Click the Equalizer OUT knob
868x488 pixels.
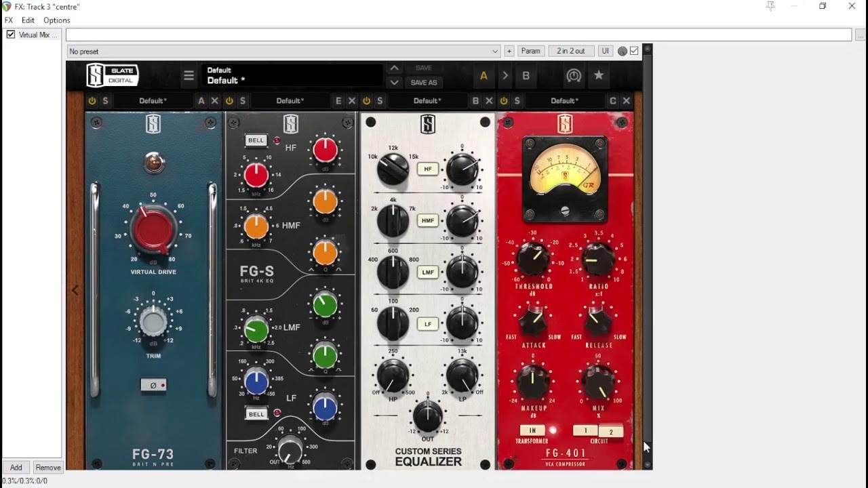(x=427, y=415)
